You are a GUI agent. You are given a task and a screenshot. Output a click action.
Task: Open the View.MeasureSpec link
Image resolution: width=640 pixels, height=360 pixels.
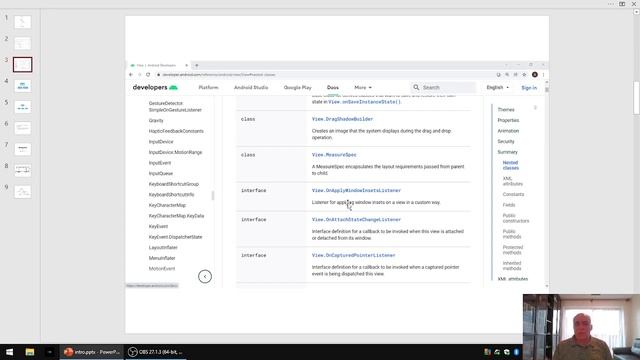[x=334, y=155]
